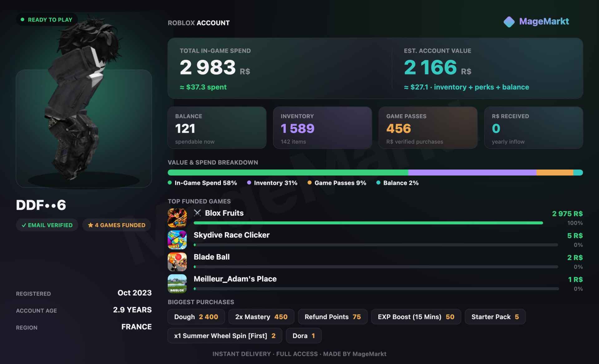Select the 2x Mastery 450 chip
The height and width of the screenshot is (364, 599).
(261, 317)
